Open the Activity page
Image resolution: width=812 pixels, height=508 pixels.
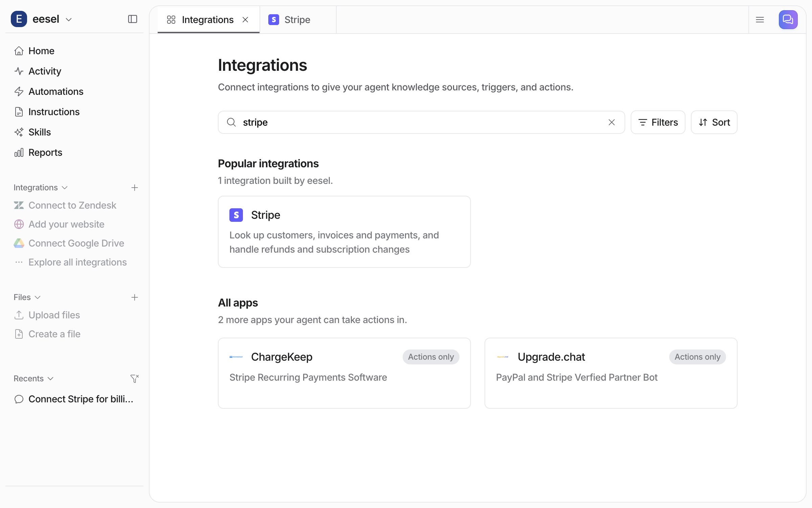[x=74, y=71]
